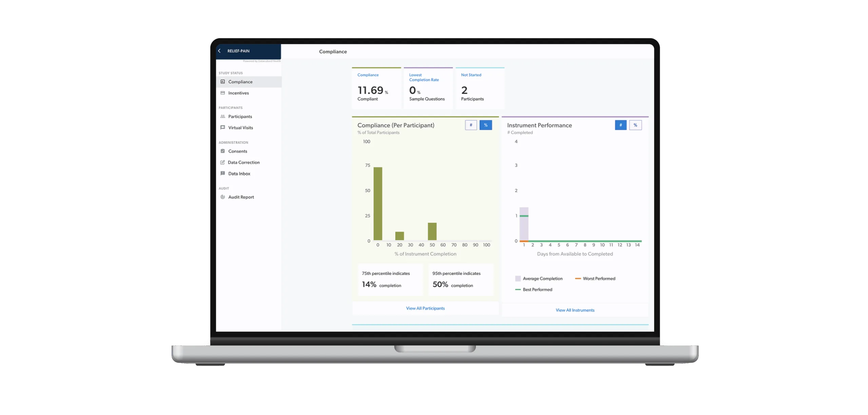Screen dimensions: 868x415
Task: Click the Worst Performed orange legend marker
Action: (x=578, y=279)
